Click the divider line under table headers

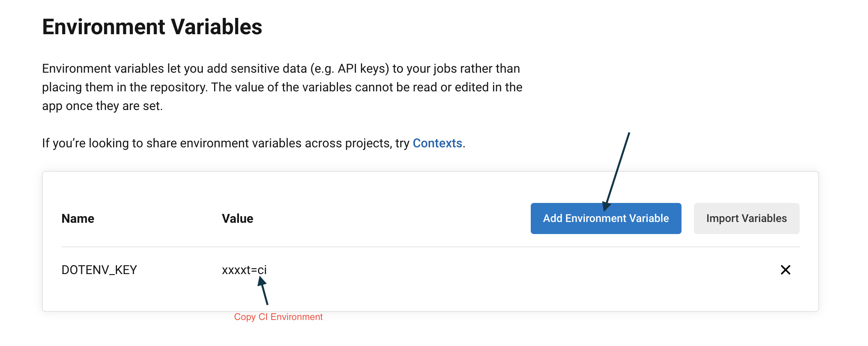point(431,247)
